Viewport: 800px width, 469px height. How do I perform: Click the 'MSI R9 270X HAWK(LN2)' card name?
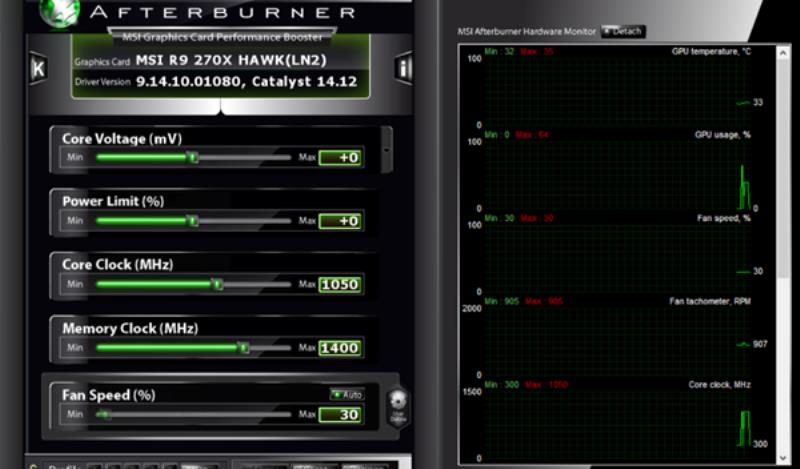pos(231,60)
